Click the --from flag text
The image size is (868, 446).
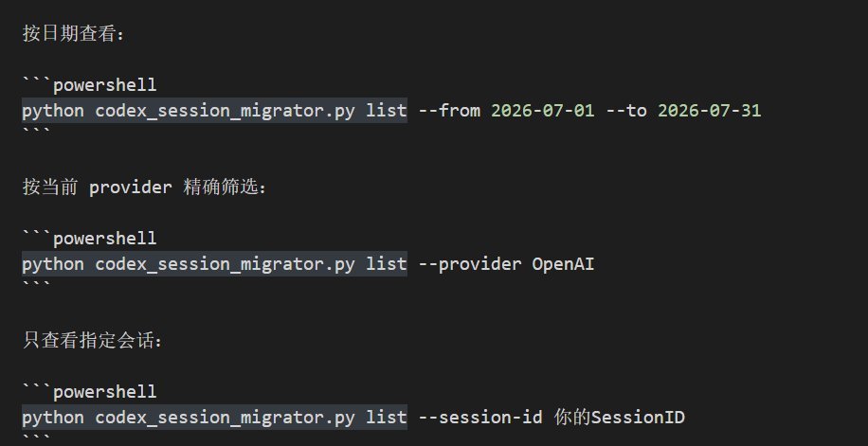click(449, 111)
